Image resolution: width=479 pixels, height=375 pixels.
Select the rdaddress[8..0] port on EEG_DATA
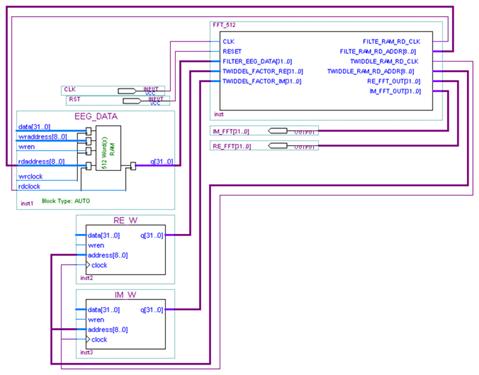coord(42,162)
